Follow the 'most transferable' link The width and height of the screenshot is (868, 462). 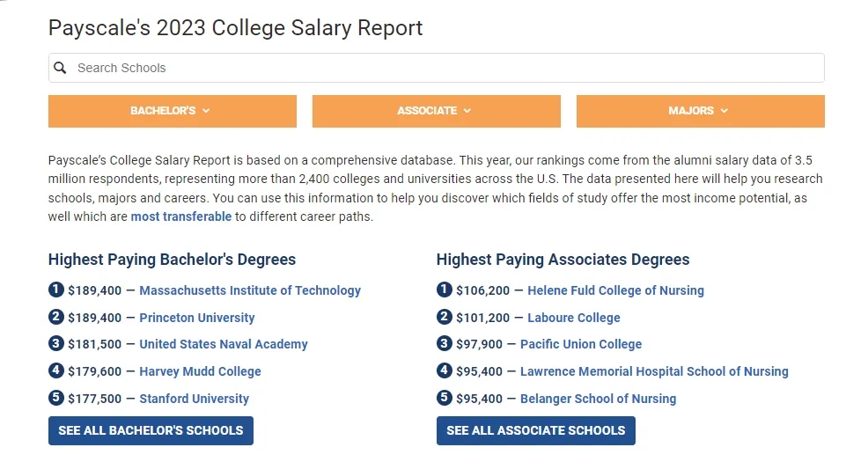[181, 216]
